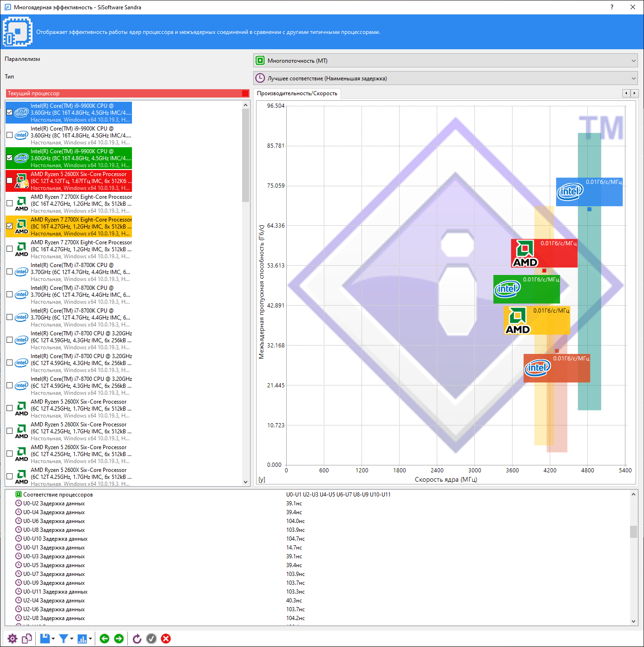
Task: Click the 40.3нс delay value
Action: click(x=294, y=601)
